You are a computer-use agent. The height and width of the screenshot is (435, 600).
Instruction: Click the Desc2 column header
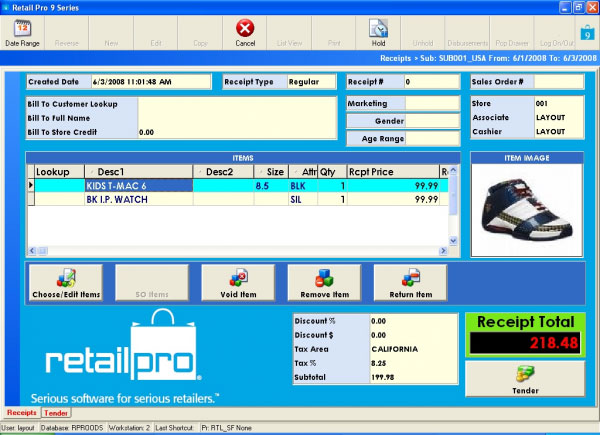click(223, 172)
